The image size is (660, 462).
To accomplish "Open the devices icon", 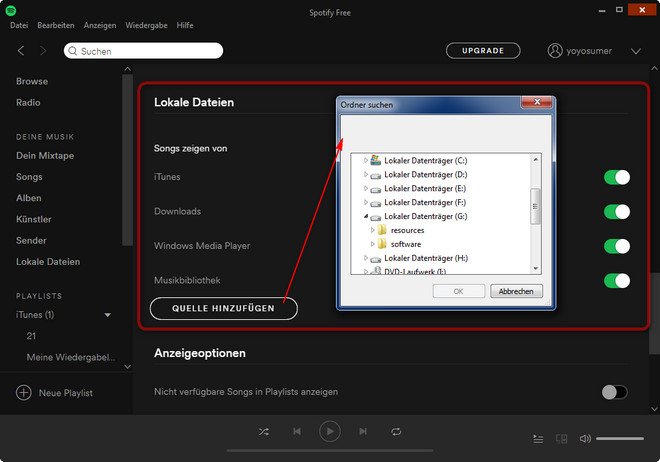I will (562, 439).
